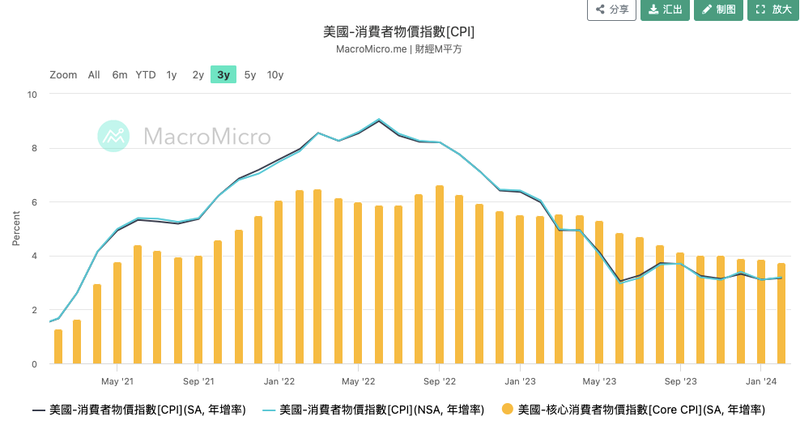Click the orange Core CPI legend dot
The image size is (800, 424).
pyautogui.click(x=507, y=409)
